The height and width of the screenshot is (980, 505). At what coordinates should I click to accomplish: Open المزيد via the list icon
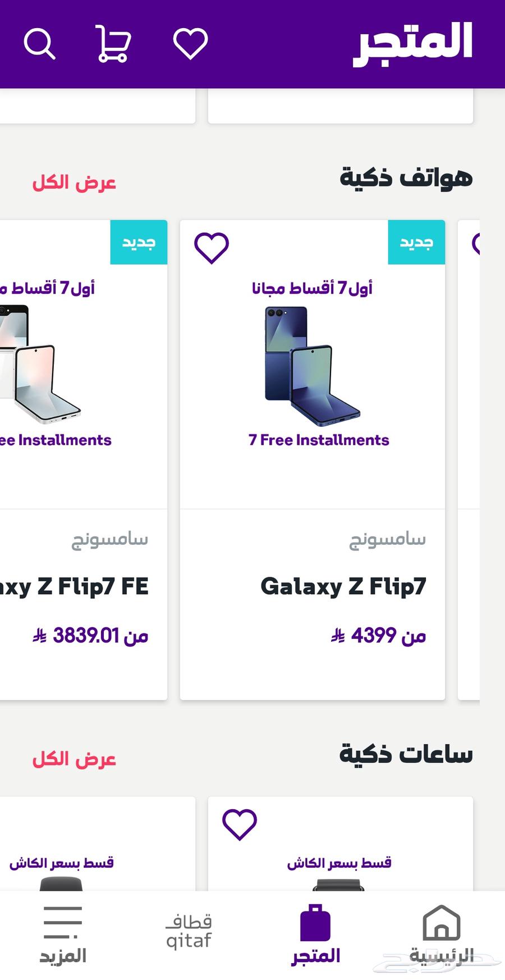tap(62, 921)
